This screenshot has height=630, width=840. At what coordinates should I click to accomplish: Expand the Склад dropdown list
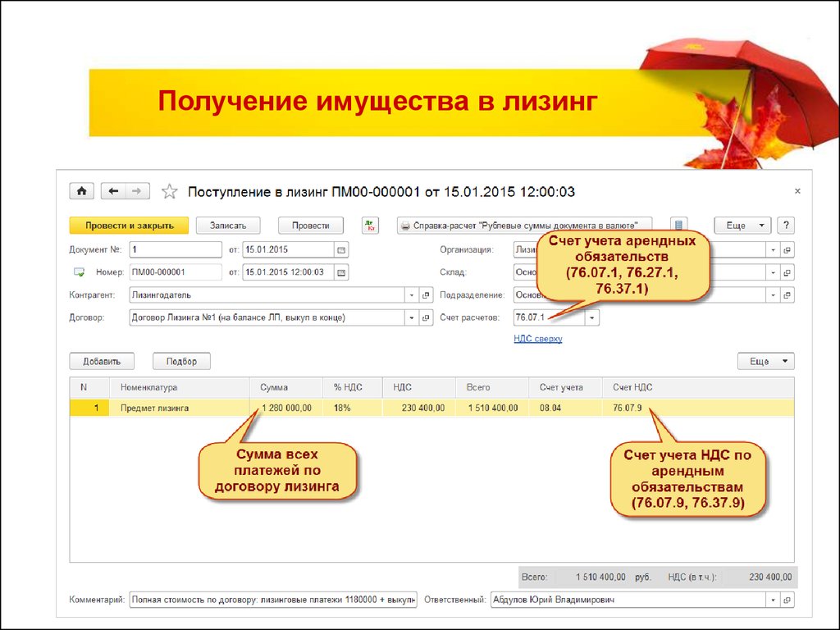[x=773, y=272]
